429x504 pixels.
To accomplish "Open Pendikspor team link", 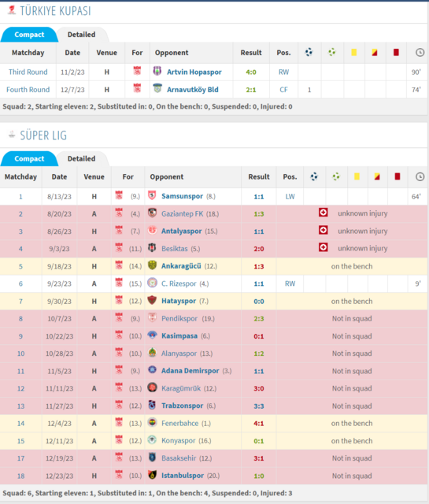I will (179, 318).
